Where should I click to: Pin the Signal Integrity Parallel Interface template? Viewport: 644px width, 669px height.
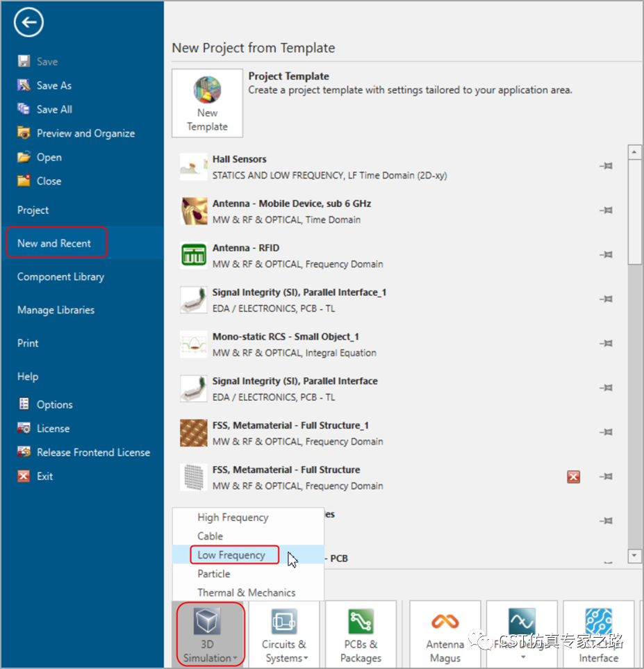606,388
